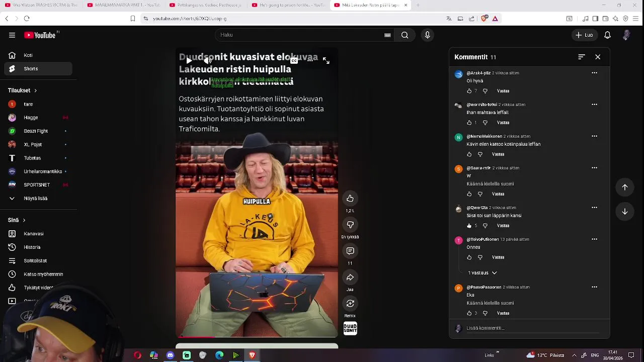The image size is (644, 362).
Task: Open options menu for @PaavoPaasonen's comment
Action: 594,287
